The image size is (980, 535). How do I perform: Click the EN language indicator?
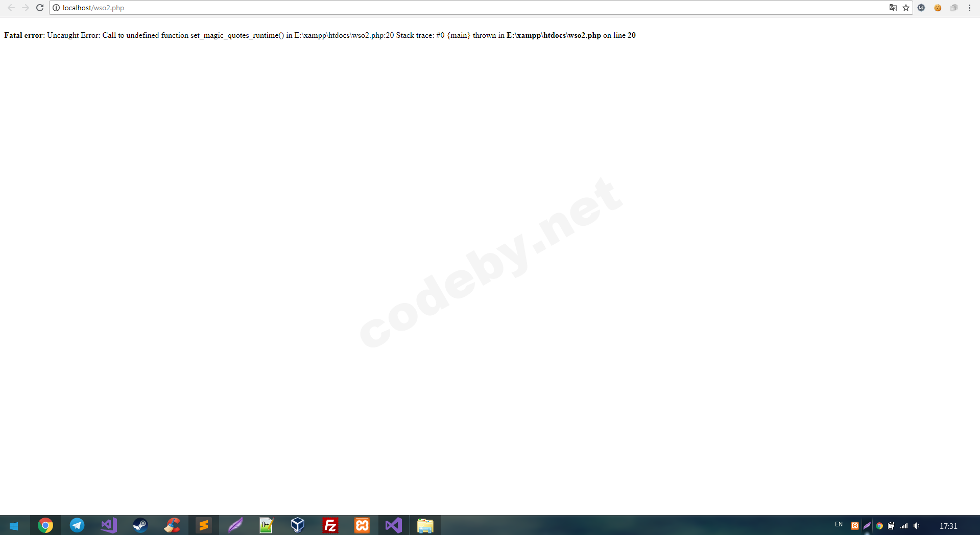click(839, 525)
